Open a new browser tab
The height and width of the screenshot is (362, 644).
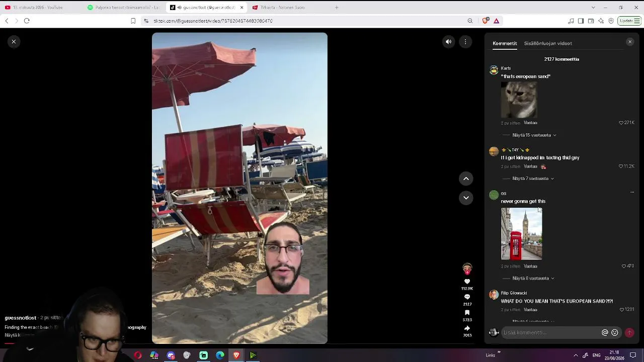pos(337,8)
